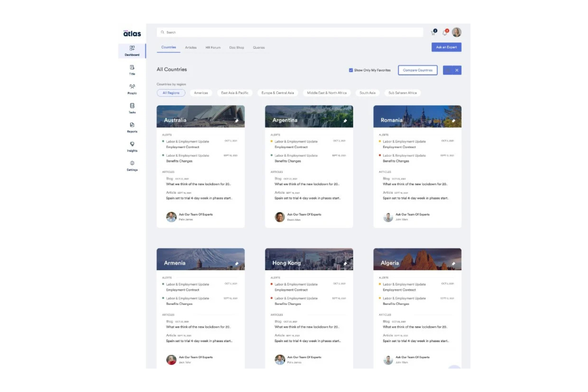Filter countries by Americas
Viewport: 588px width, 392px height.
pyautogui.click(x=201, y=93)
